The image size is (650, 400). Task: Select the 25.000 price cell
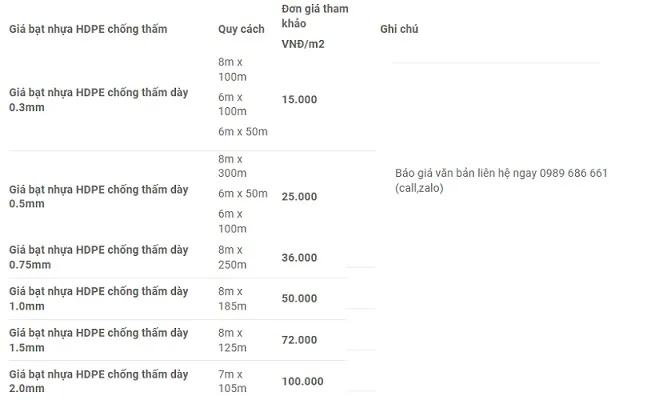pyautogui.click(x=299, y=197)
